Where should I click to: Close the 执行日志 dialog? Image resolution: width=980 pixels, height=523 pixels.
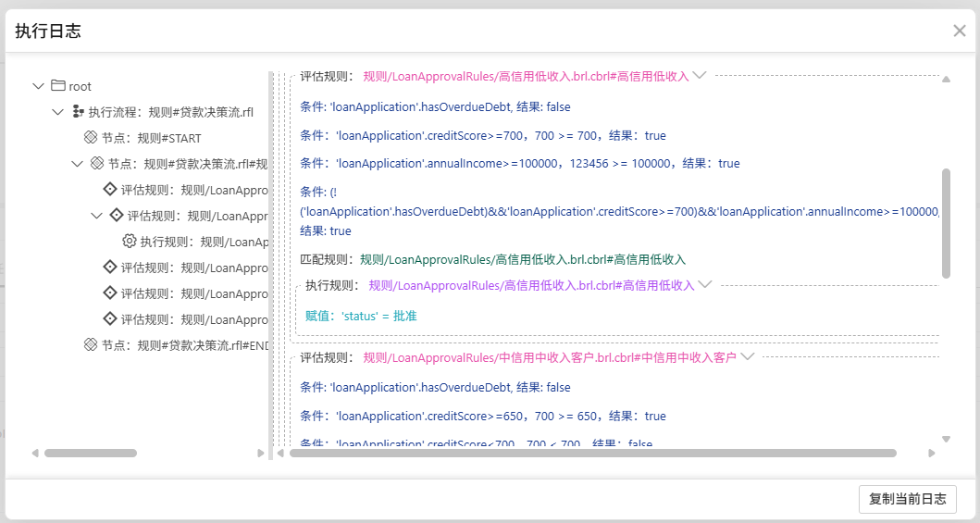click(960, 31)
